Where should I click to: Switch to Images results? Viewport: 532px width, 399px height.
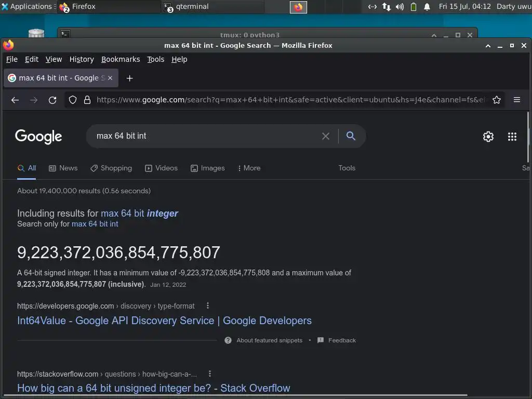coord(208,168)
